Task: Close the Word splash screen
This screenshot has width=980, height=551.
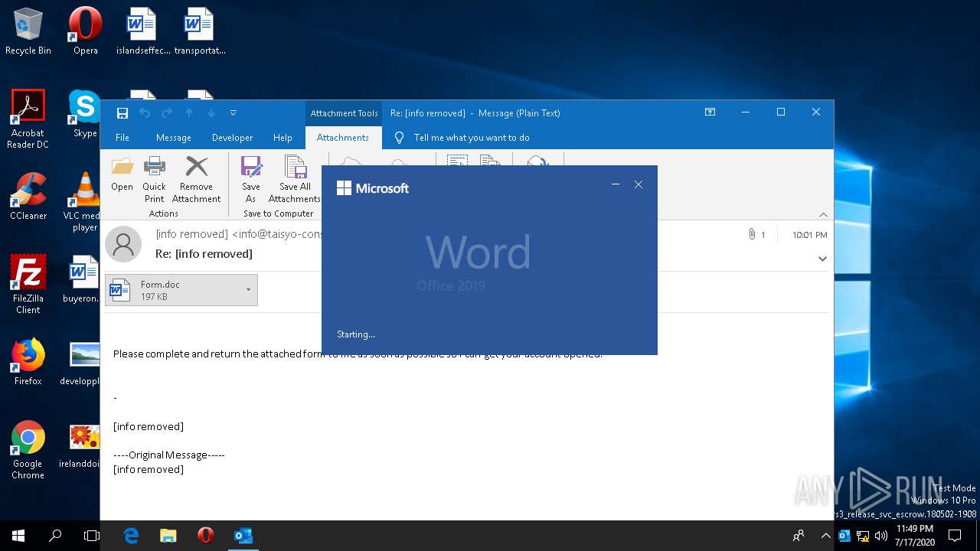Action: pyautogui.click(x=639, y=184)
